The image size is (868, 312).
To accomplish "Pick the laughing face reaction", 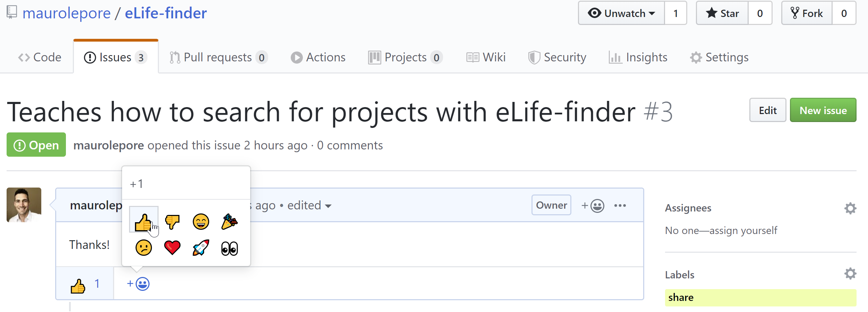I will click(201, 222).
